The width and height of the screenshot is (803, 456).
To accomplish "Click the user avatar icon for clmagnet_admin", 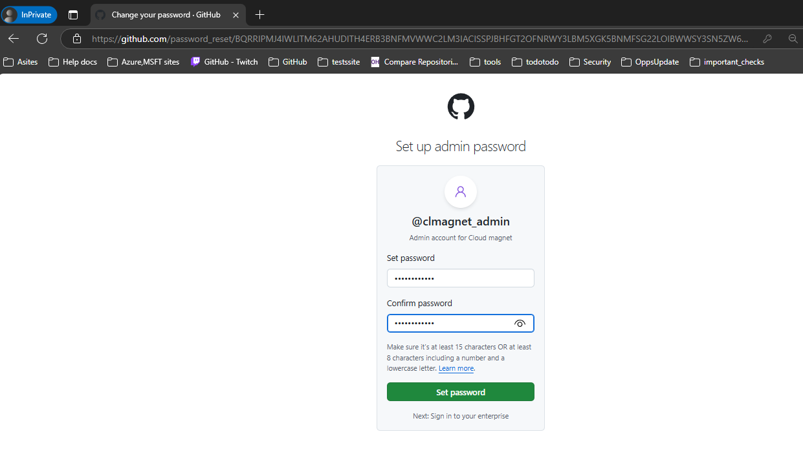I will pyautogui.click(x=460, y=192).
